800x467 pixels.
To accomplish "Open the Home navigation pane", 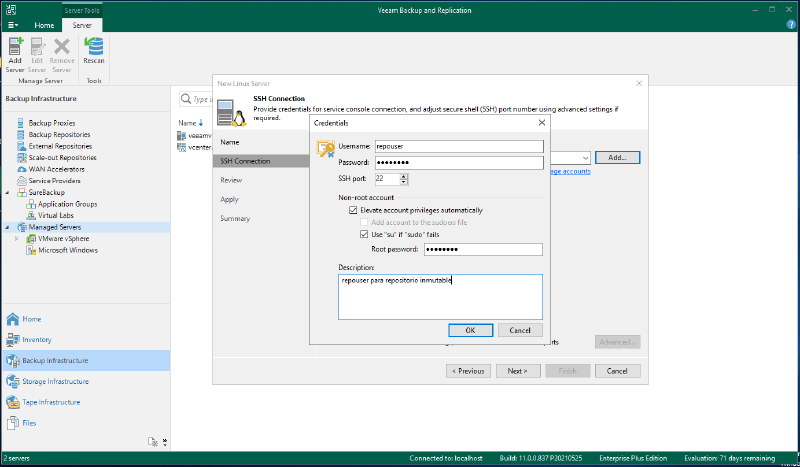I will pyautogui.click(x=85, y=319).
